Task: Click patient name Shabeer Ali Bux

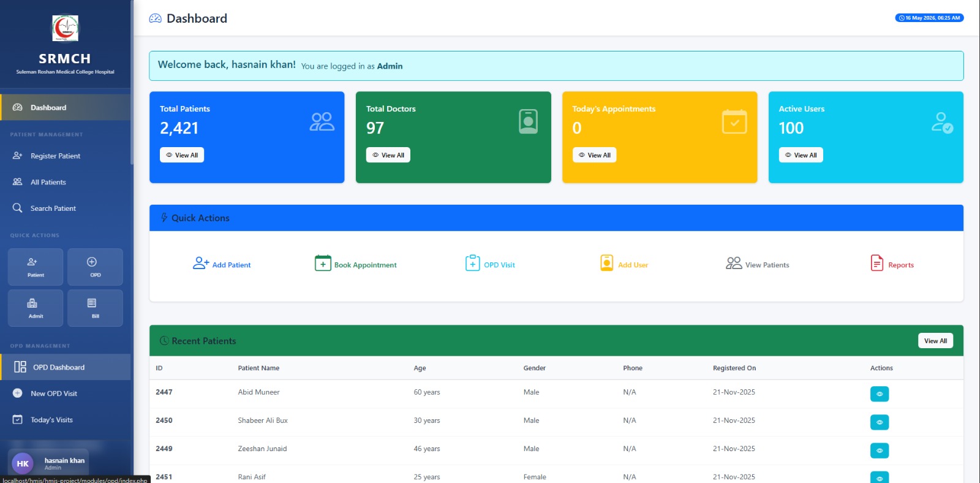Action: pos(263,420)
